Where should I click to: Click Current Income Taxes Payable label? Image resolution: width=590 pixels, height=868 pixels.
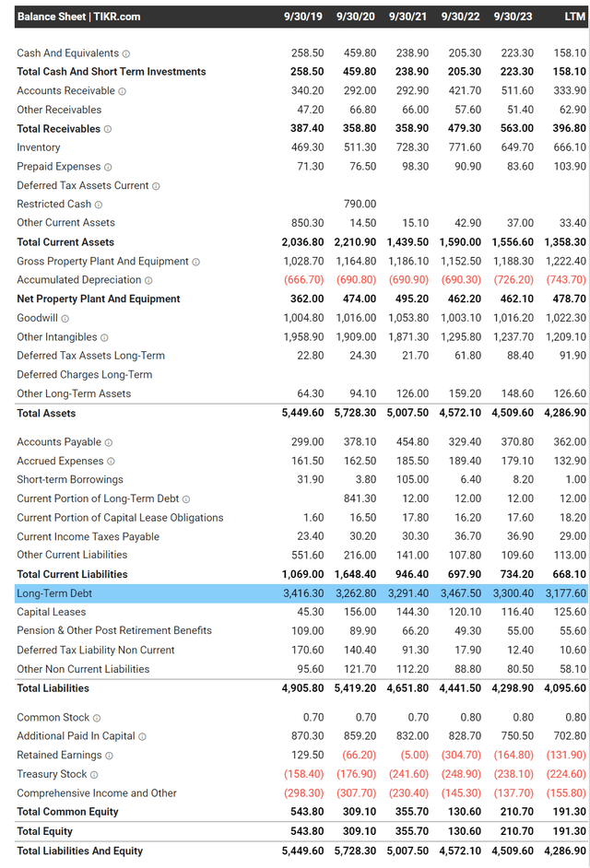click(88, 536)
